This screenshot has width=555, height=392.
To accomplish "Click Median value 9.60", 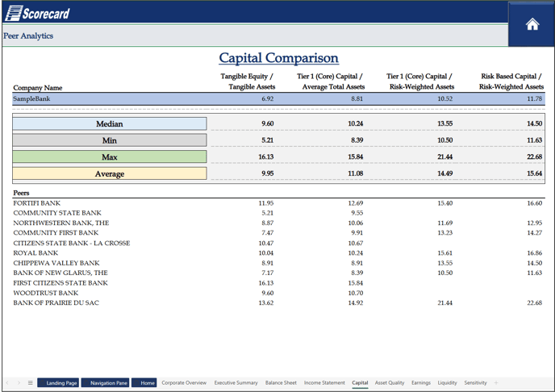I will pos(268,123).
